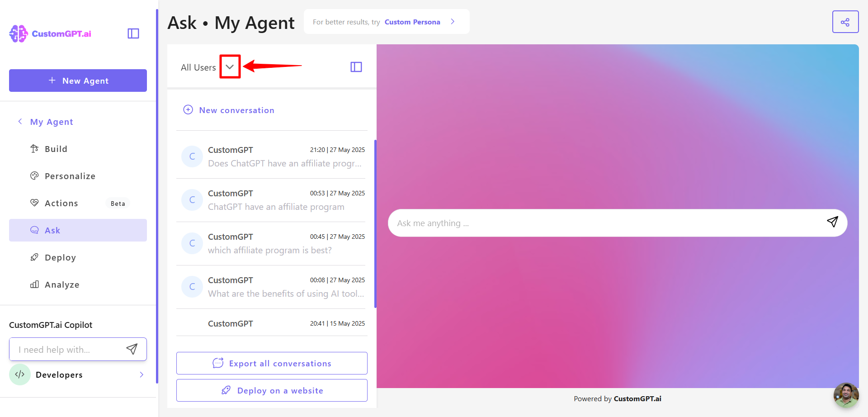Open conversation 'What are the benefits of using AI tool...'
868x417 pixels.
pos(272,287)
